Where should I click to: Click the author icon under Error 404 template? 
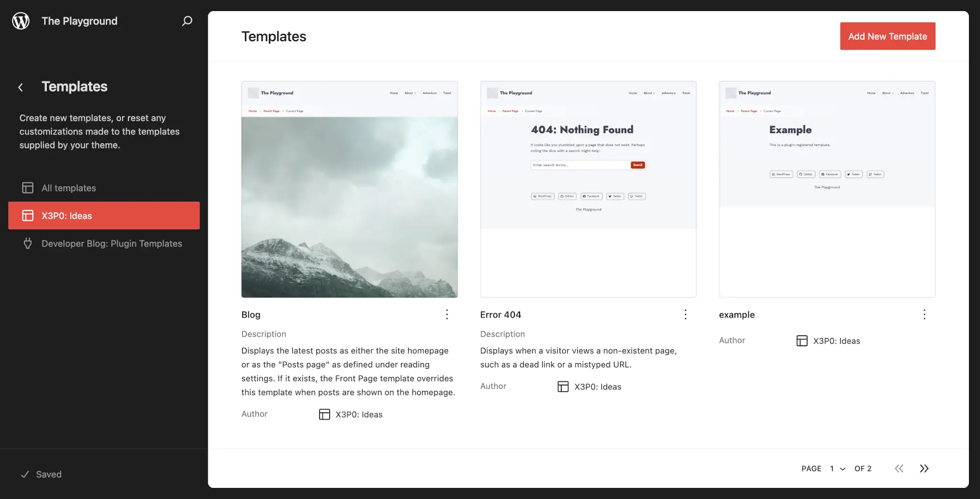click(563, 386)
